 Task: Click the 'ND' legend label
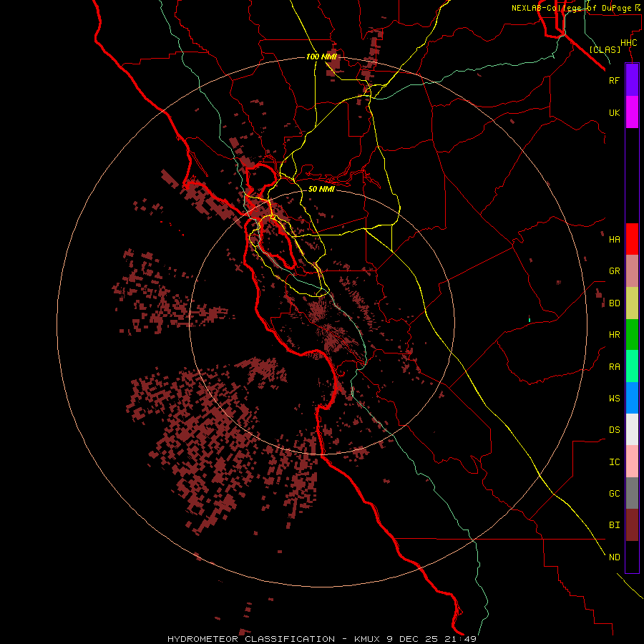tap(614, 557)
